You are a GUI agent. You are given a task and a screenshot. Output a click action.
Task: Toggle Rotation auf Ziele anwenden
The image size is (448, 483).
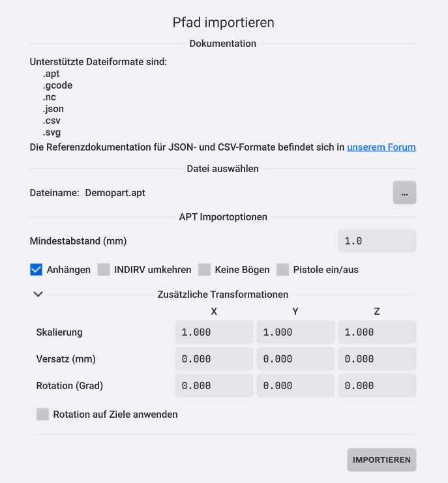[43, 414]
